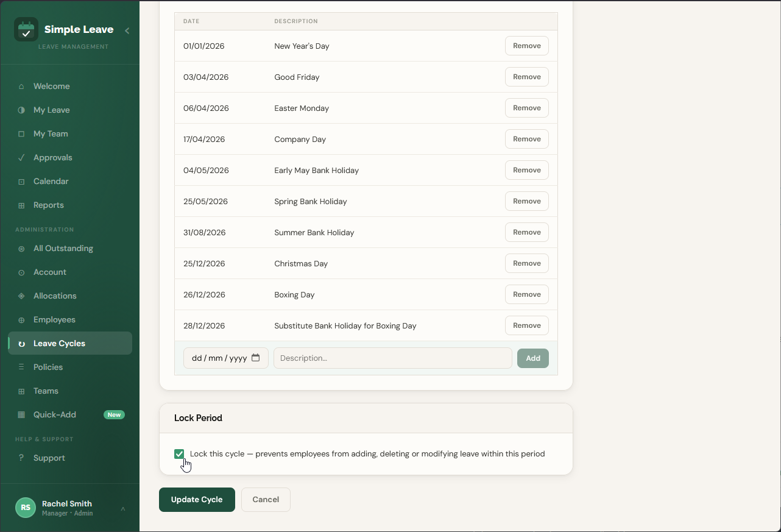Click the Reports grid icon
Screen dimensions: 781x532
[21, 205]
